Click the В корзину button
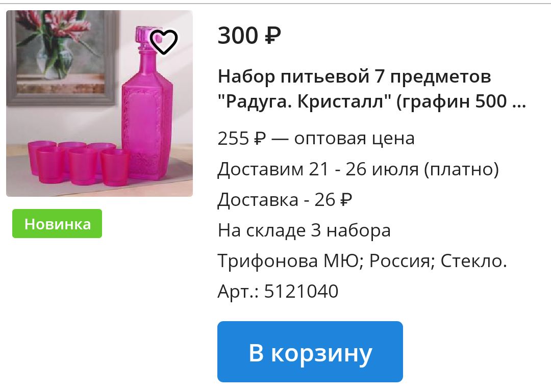 [310, 352]
